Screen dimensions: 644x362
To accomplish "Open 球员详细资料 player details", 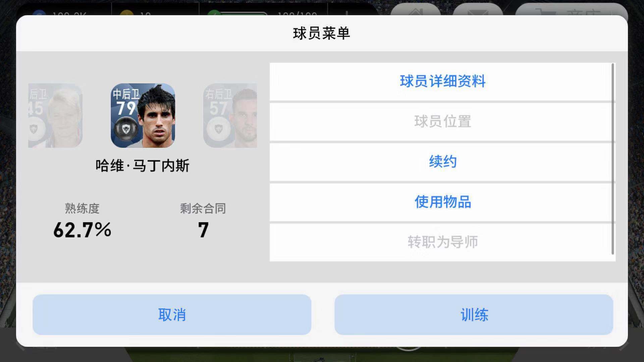I will pos(442,81).
